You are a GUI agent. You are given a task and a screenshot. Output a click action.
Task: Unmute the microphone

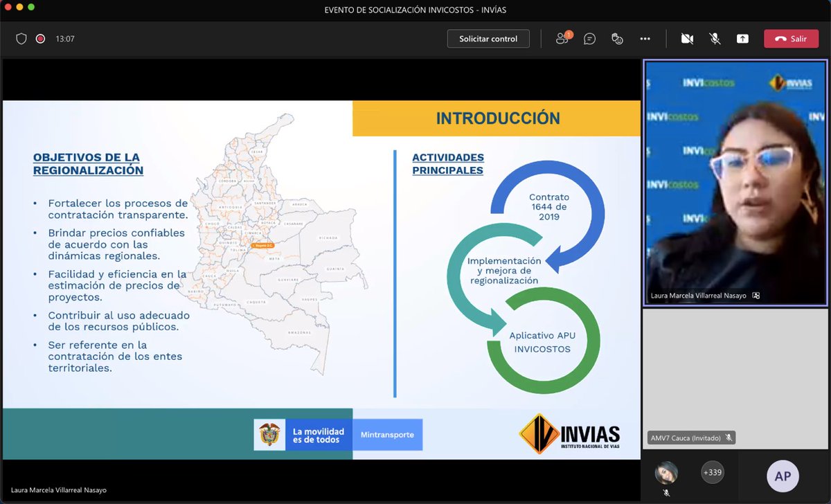[x=715, y=39]
